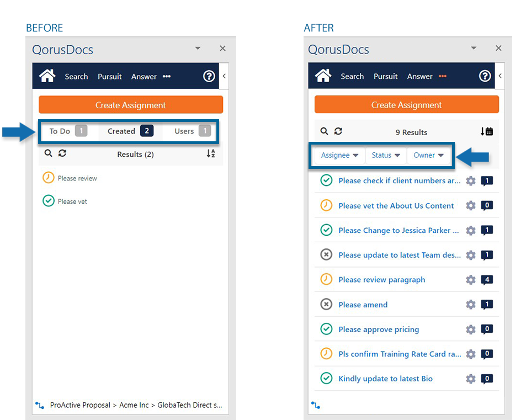Open the gear settings for Please amend
The width and height of the screenshot is (526, 420).
470,305
